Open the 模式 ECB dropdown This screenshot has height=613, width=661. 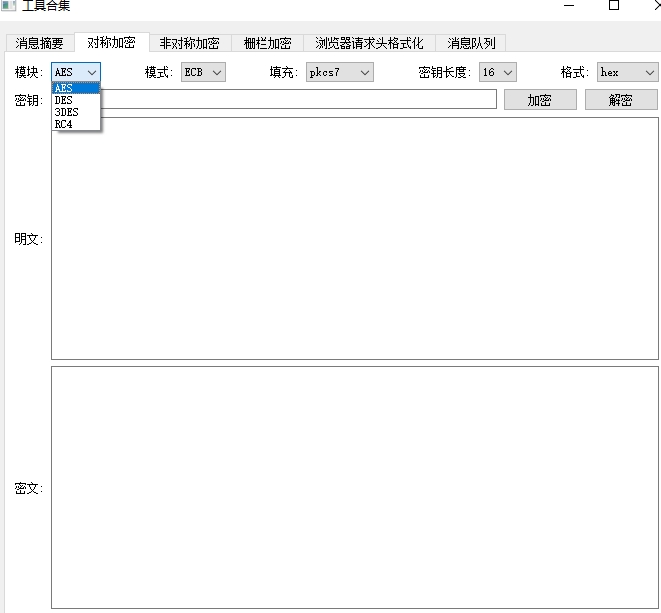[203, 72]
